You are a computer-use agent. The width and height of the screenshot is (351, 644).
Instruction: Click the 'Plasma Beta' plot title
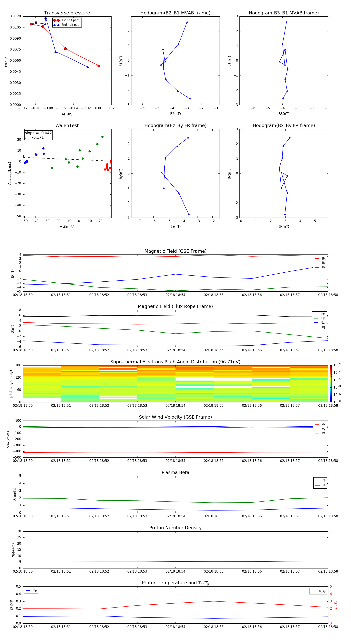[175, 473]
